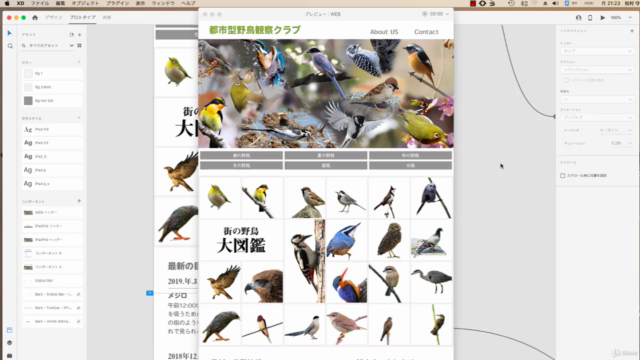Enable fix position when scrolling checkbox

[x=563, y=176]
